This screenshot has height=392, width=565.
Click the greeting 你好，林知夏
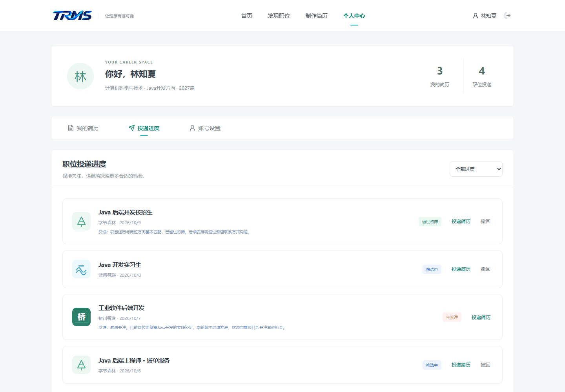[131, 74]
